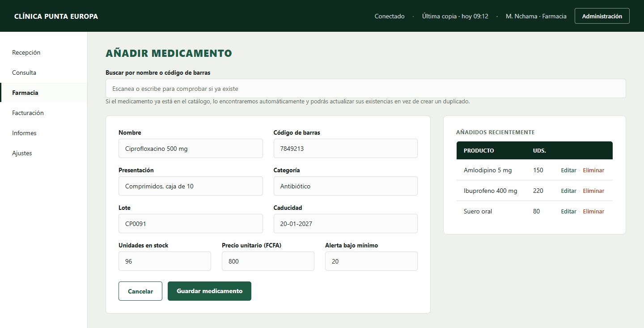Open the Consulta section
This screenshot has height=328, width=644.
coord(44,72)
